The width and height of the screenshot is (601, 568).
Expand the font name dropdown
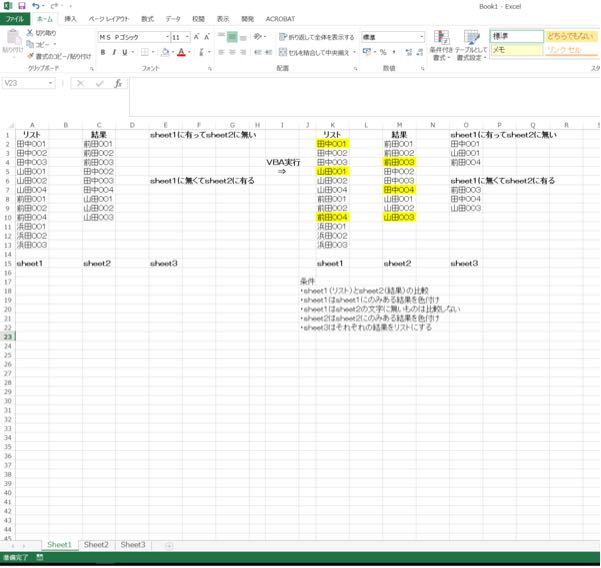pos(167,37)
